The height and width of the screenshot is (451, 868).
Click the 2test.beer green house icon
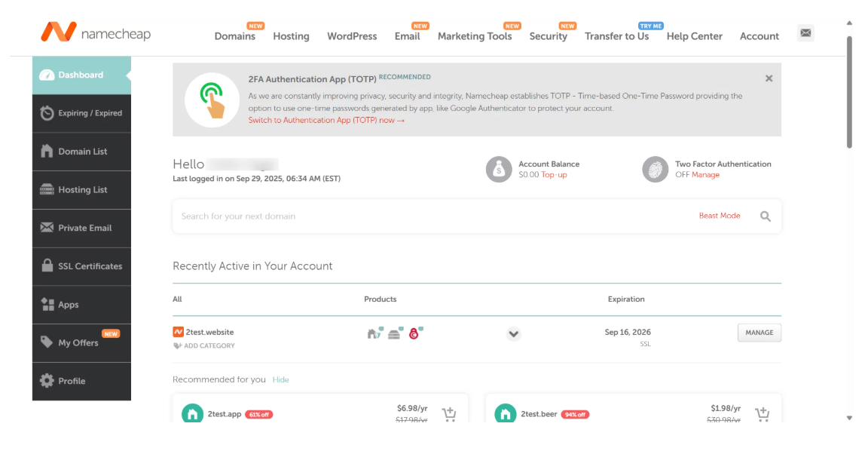coord(505,413)
